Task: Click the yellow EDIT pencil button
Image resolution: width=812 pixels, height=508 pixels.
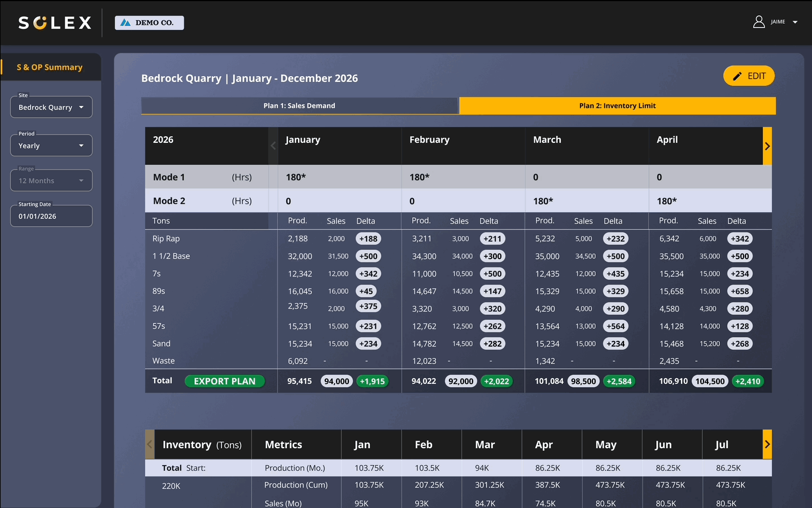Action: pos(748,76)
